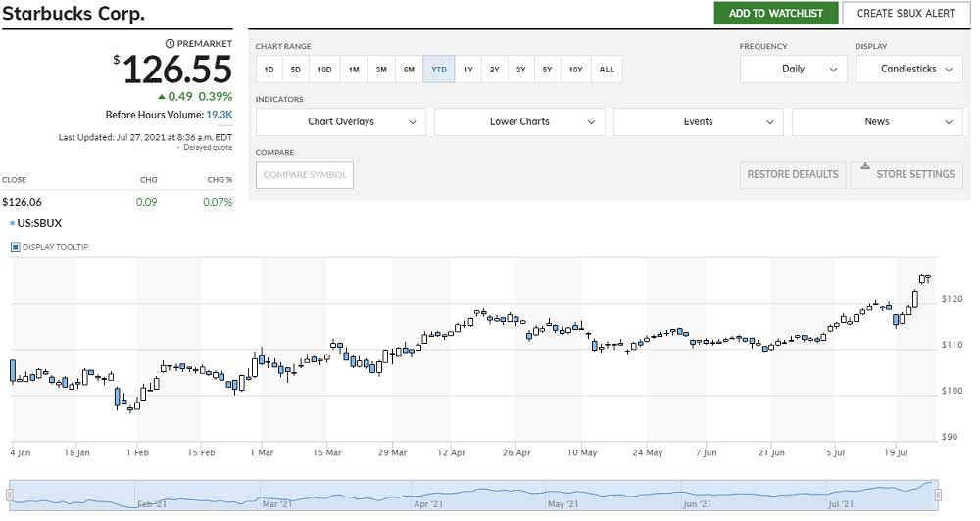The image size is (980, 521).
Task: Grab the right range slider handle
Action: [x=938, y=495]
